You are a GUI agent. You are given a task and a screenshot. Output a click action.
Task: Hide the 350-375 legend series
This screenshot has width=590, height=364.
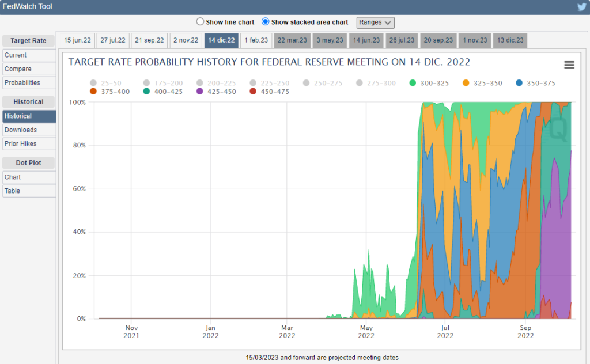536,83
